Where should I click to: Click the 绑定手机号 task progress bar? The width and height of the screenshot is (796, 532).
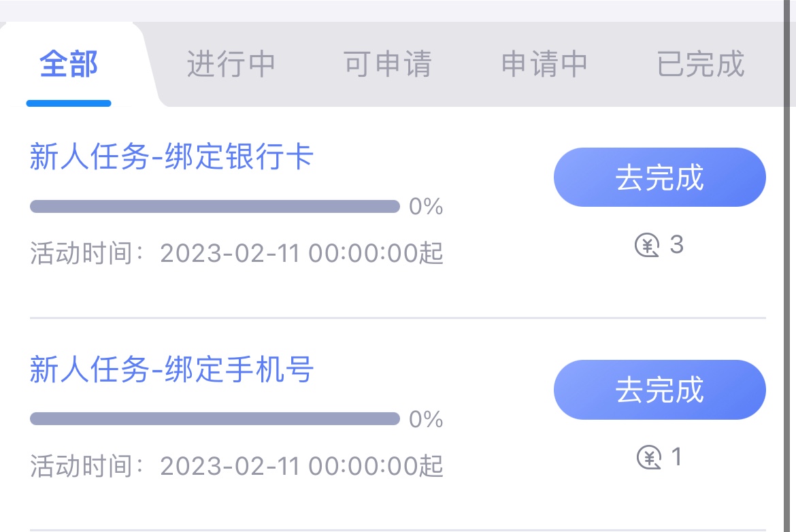(x=214, y=418)
